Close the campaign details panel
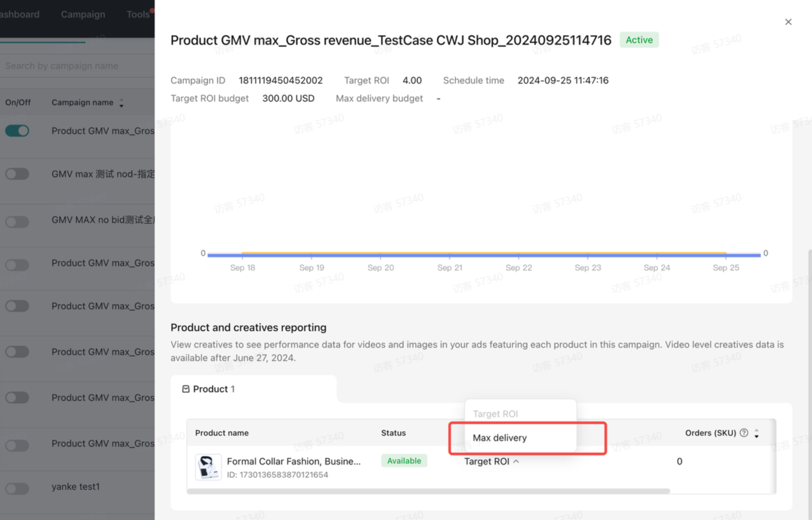Screen dimensions: 812x520 tap(788, 22)
